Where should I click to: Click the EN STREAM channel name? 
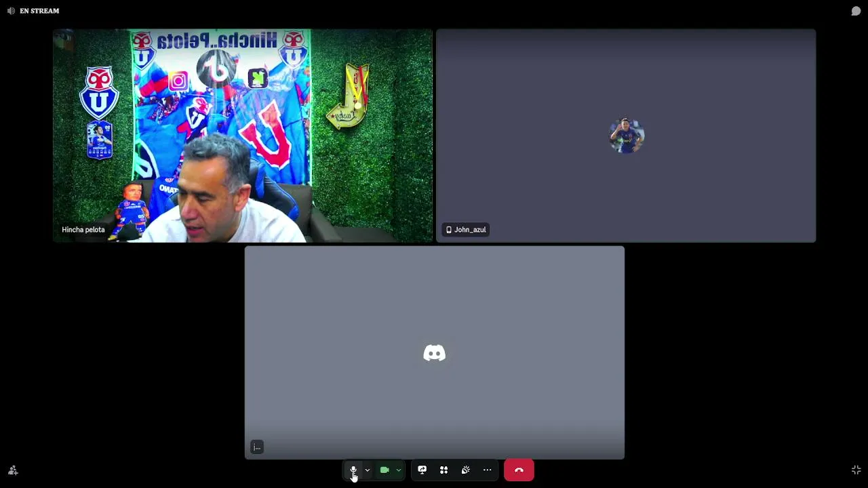pos(39,11)
